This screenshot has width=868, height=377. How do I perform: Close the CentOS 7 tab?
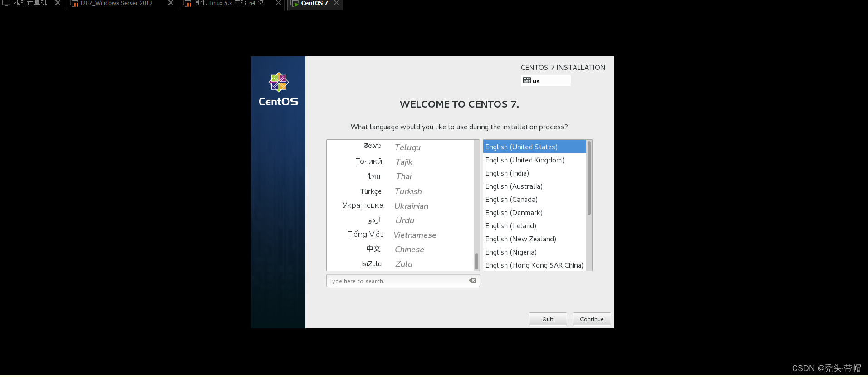(336, 3)
